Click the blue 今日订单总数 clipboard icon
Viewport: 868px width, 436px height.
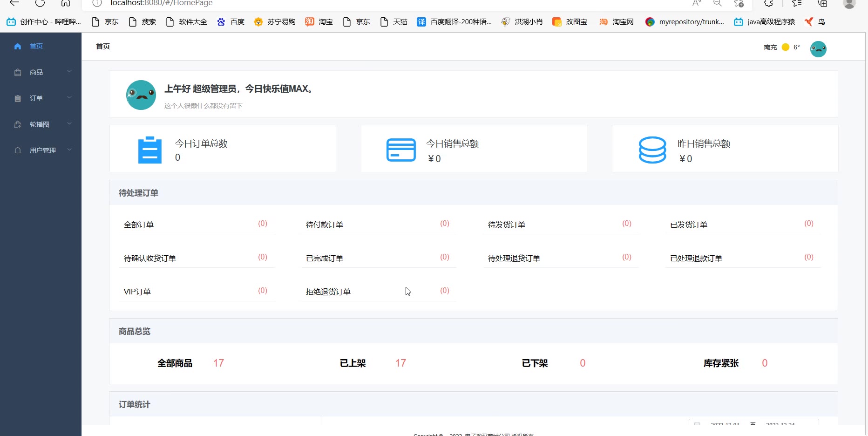(x=149, y=150)
